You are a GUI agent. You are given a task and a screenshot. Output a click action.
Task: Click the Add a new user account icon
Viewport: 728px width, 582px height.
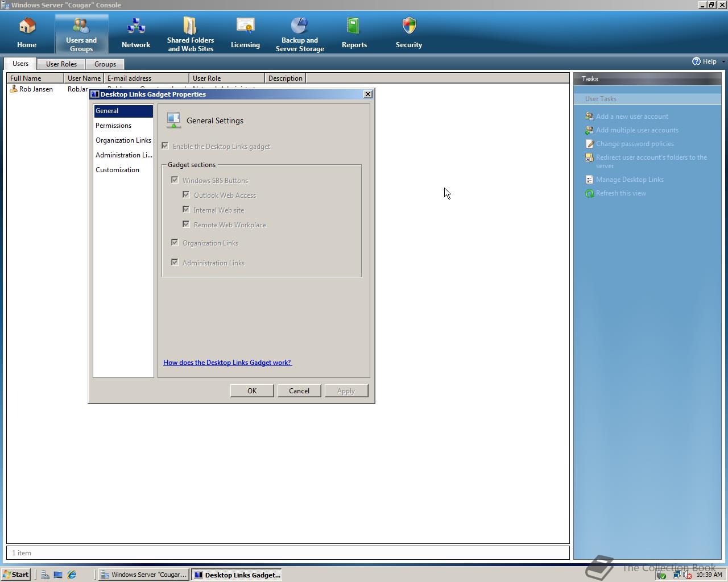(589, 117)
